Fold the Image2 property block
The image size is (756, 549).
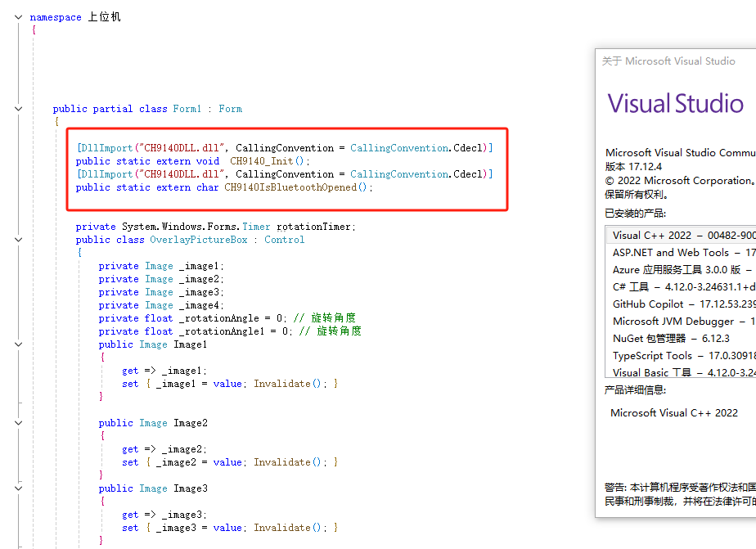tap(18, 423)
